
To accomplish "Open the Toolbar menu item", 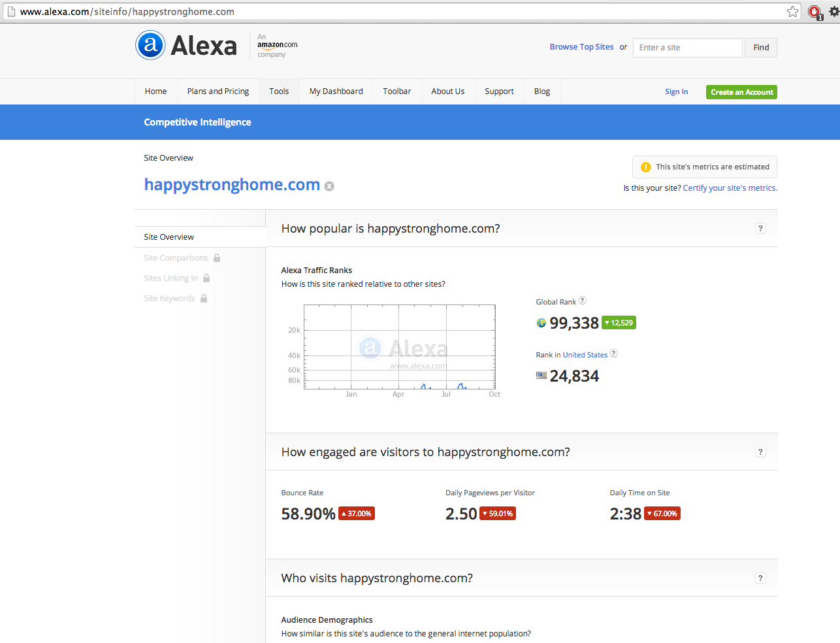I will pos(397,91).
